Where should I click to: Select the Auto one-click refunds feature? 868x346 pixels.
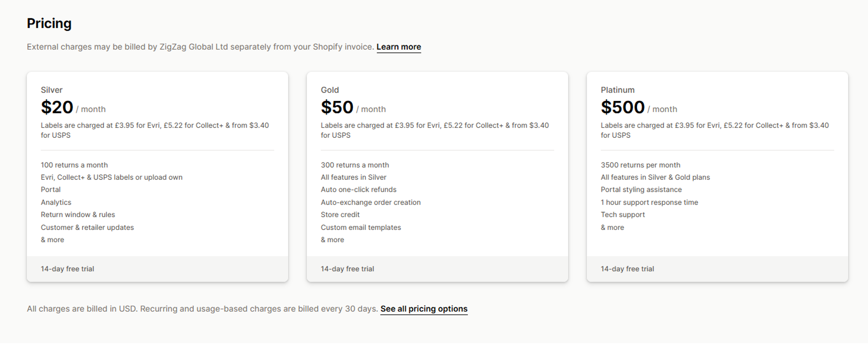(x=358, y=189)
